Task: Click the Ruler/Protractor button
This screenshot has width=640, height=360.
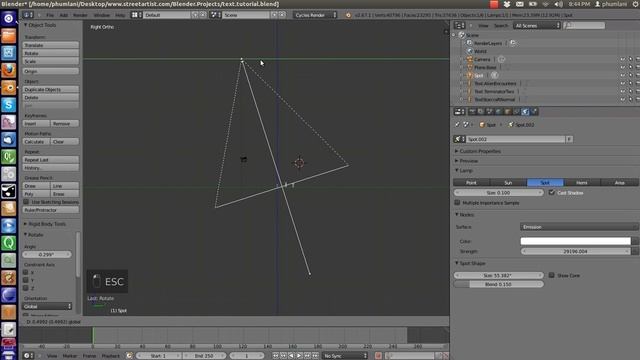Action: coord(51,210)
